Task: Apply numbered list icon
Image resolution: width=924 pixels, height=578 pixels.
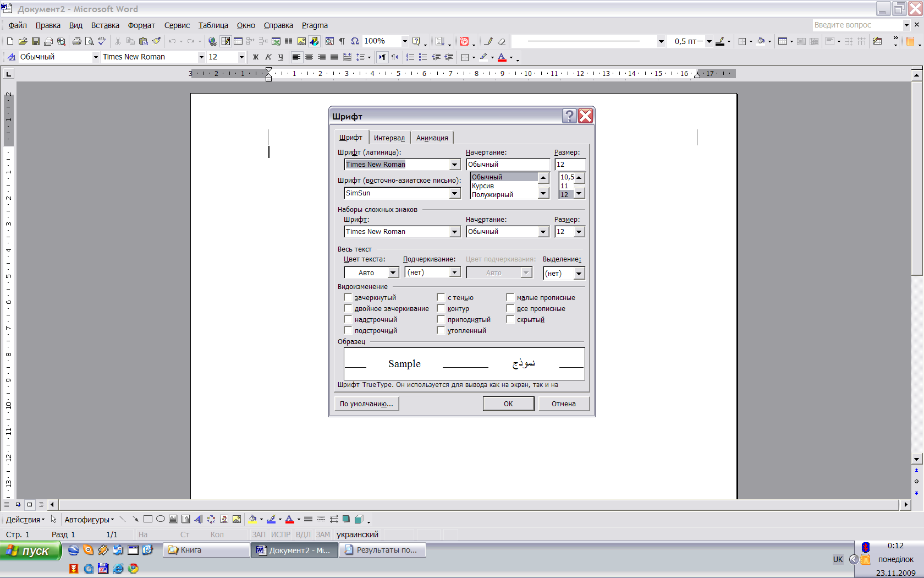Action: [410, 57]
